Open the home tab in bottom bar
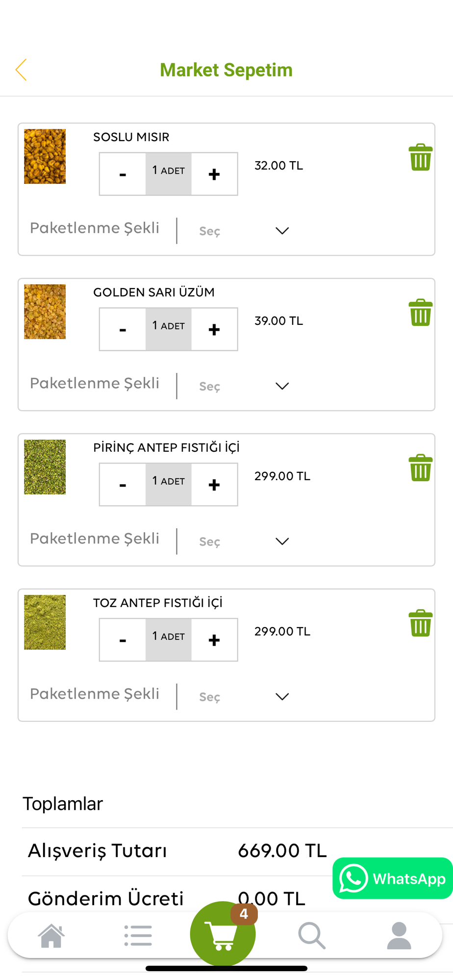Viewport: 453px width, 980px height. [x=51, y=935]
